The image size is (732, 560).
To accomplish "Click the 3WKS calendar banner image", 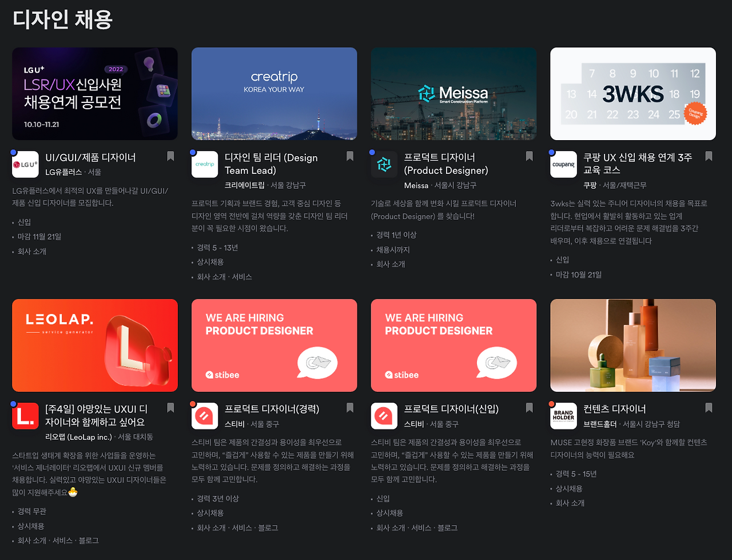I will coord(632,93).
